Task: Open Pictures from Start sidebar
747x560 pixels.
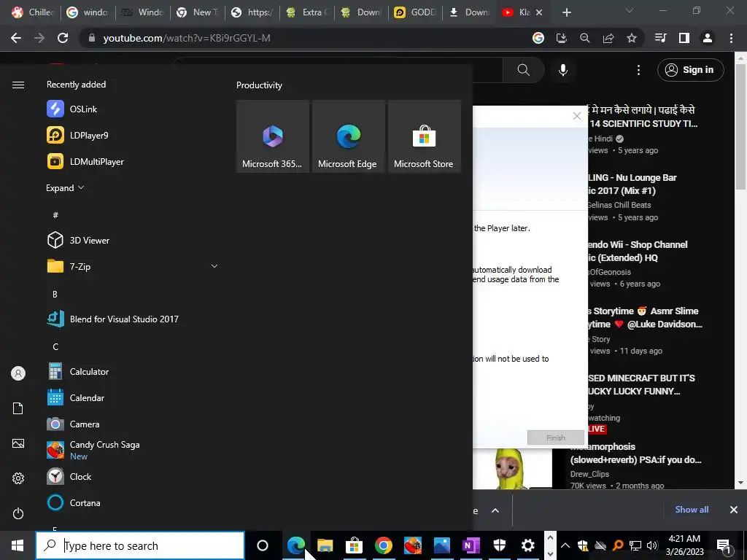Action: click(x=18, y=443)
